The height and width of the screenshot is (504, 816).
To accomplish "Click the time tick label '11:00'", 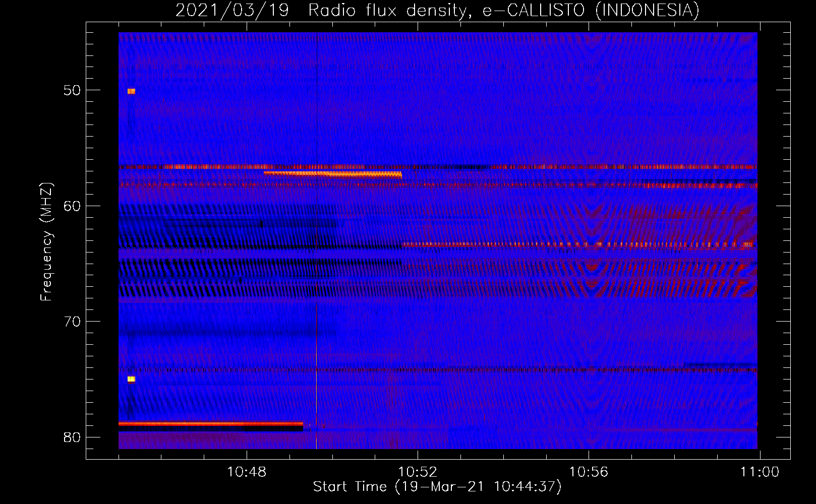I will point(760,472).
